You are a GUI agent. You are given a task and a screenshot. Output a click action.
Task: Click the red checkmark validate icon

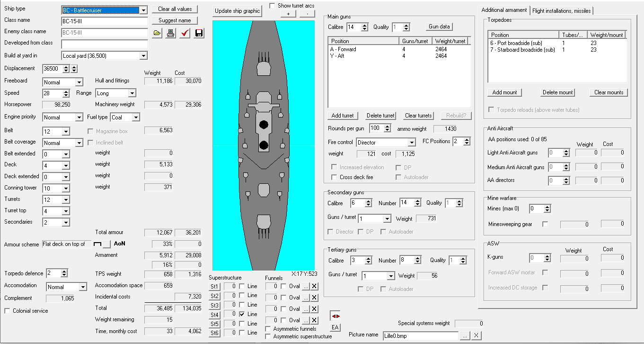pos(185,33)
